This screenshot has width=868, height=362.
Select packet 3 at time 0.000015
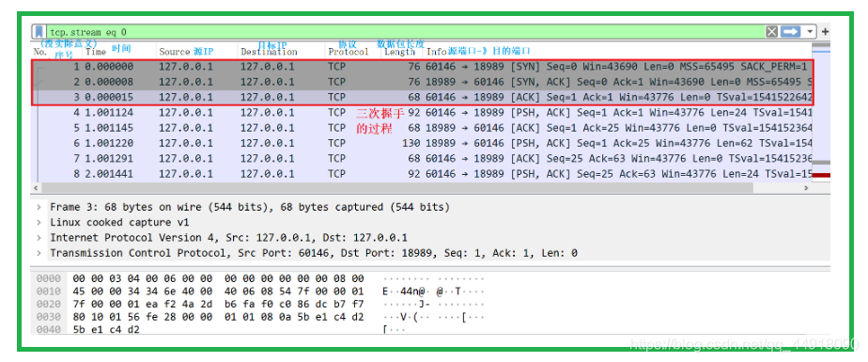click(423, 97)
